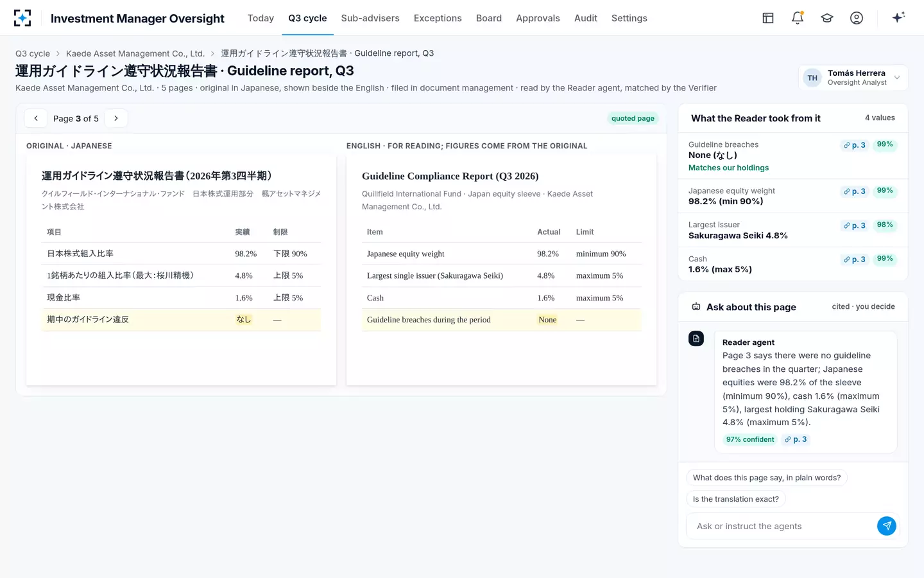Screen dimensions: 924x578
Task: Focus the 'Ask or instruct the agents' field
Action: tap(782, 526)
